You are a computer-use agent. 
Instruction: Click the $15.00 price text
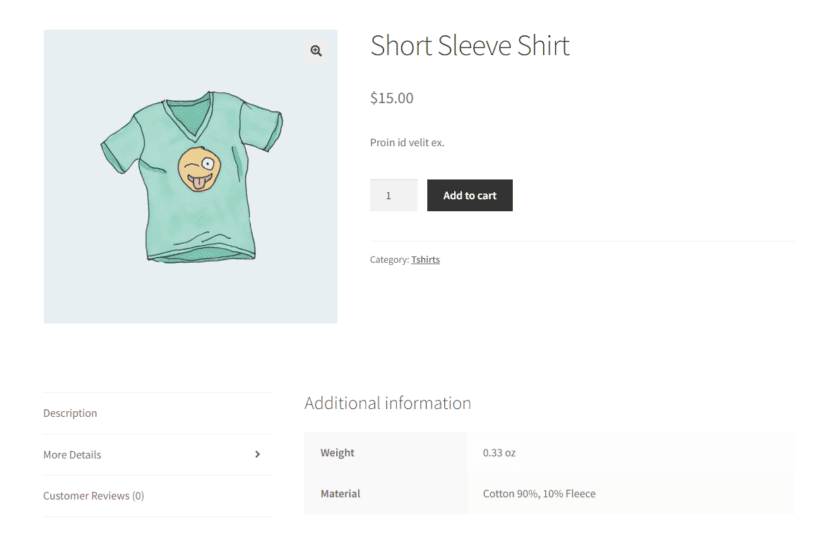point(392,98)
